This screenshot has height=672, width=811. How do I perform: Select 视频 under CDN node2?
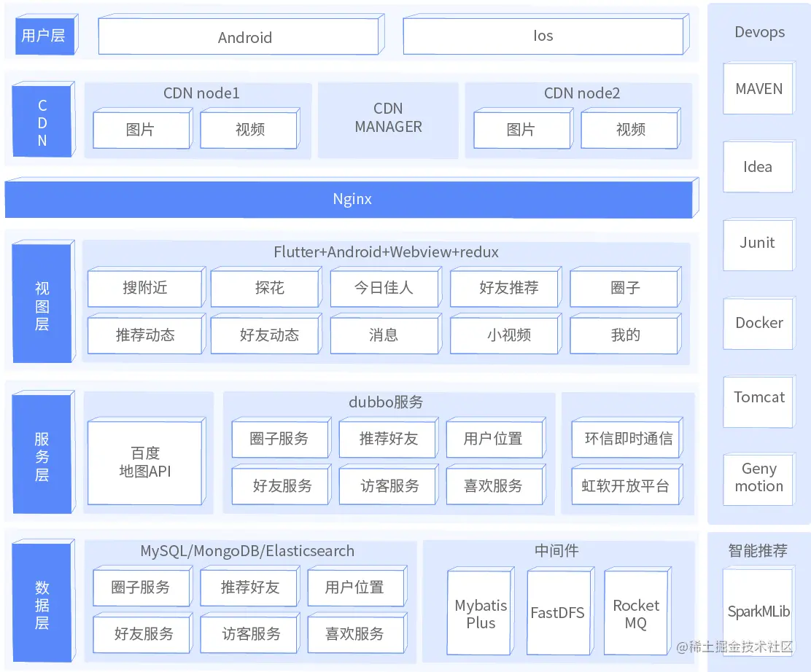(x=630, y=128)
